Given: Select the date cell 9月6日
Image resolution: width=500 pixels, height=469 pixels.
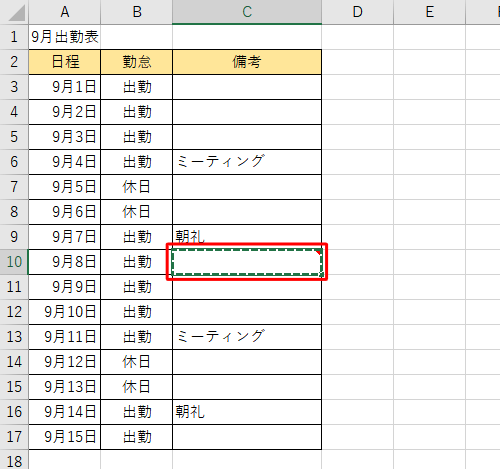Looking at the screenshot, I should (65, 212).
